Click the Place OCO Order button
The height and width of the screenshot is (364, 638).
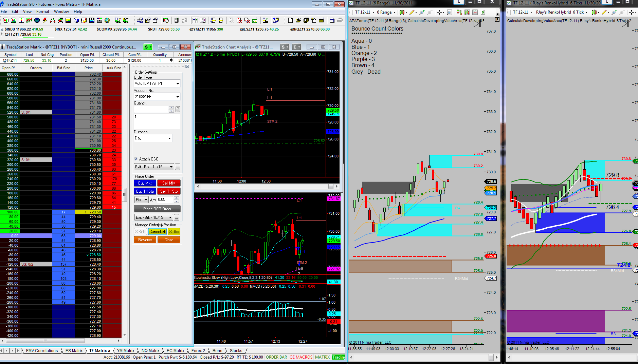point(157,209)
